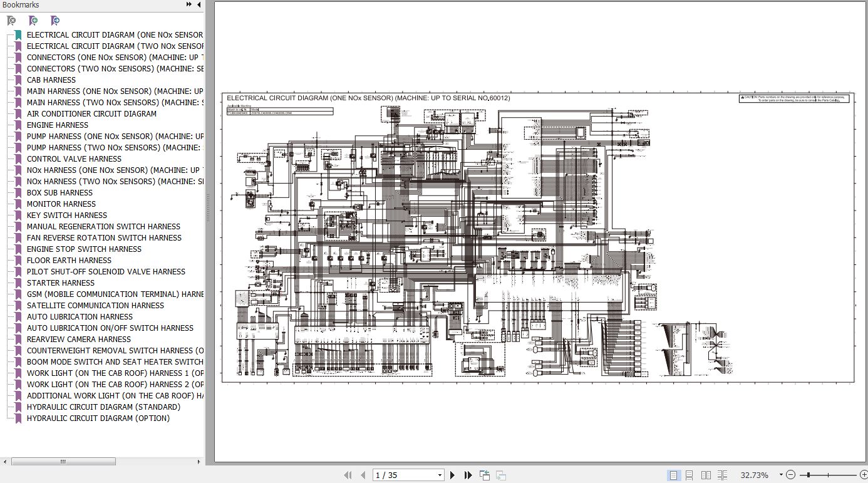The height and width of the screenshot is (483, 868).
Task: Open Electrical Circuit Diagram (One NOx Sensor) bookmark
Action: coord(115,35)
